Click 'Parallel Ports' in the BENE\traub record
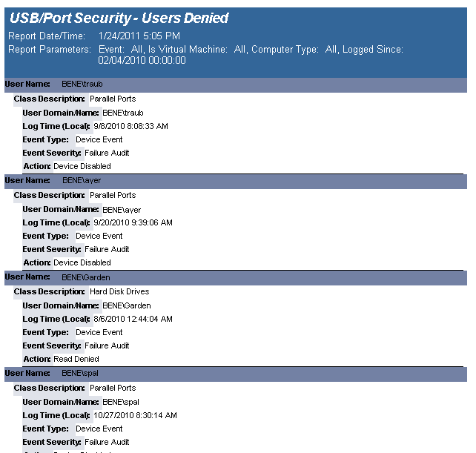This screenshot has height=453, width=476. pos(113,99)
